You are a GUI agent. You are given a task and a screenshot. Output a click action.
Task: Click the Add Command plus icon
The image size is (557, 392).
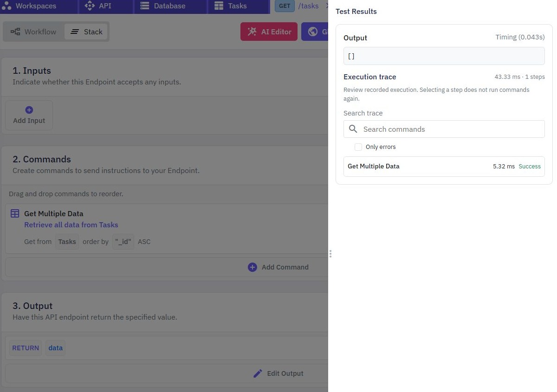pos(253,267)
